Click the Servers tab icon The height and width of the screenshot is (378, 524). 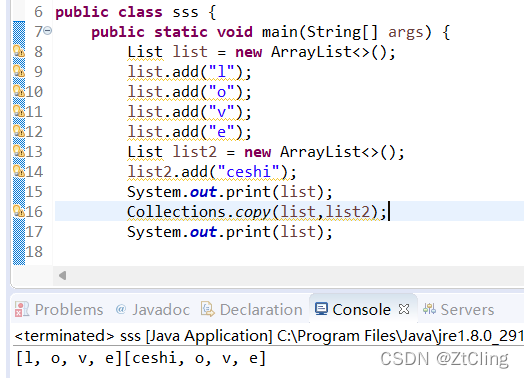pyautogui.click(x=429, y=309)
